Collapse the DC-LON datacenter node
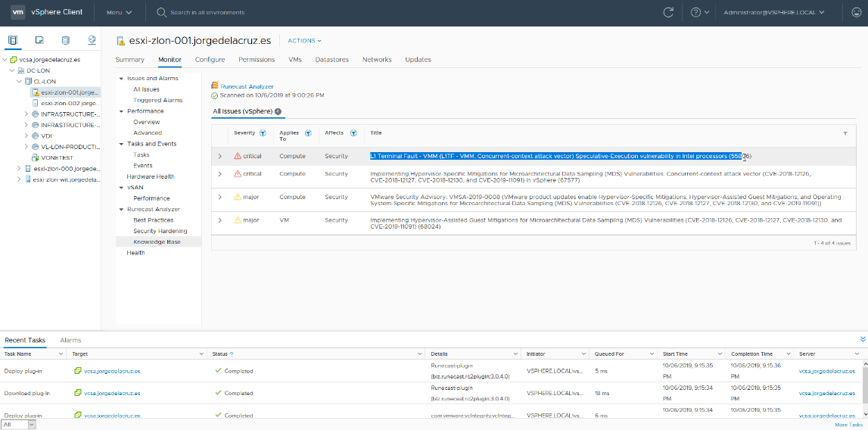This screenshot has width=868, height=430. [x=12, y=70]
